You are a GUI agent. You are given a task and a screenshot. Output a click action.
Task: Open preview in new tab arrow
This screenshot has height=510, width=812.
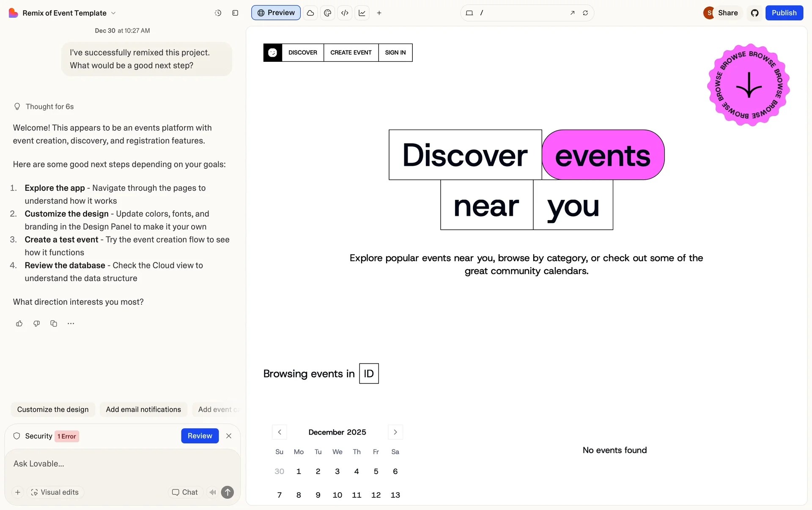(572, 13)
